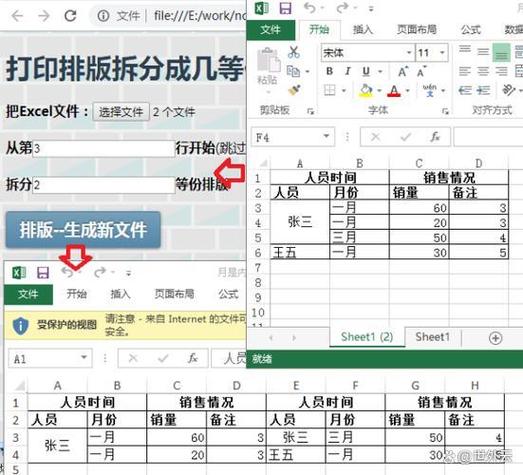The width and height of the screenshot is (523, 475).
Task: Reload the browser page
Action: tap(70, 16)
